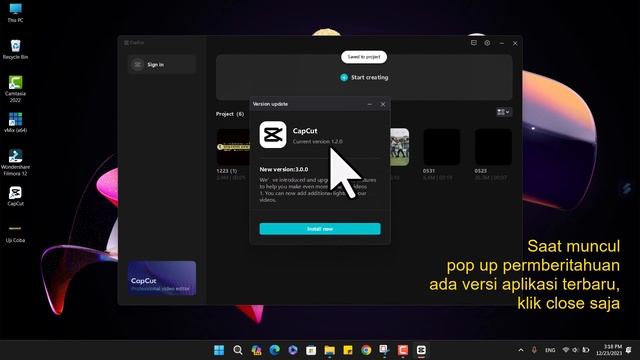Screen dimensions: 640x360
Task: Click Sign in in CapCut sidebar
Action: (x=162, y=64)
